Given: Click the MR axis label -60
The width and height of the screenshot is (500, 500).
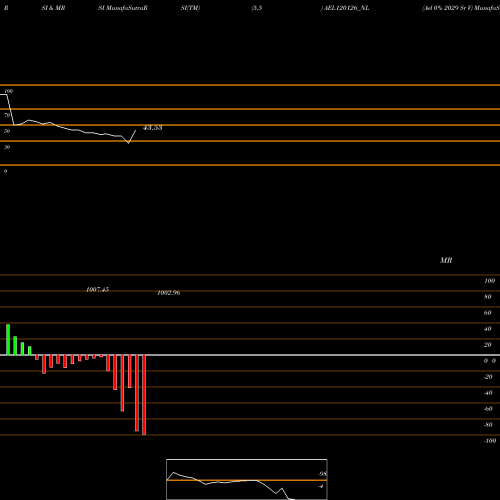Looking at the screenshot, I should [x=488, y=409].
